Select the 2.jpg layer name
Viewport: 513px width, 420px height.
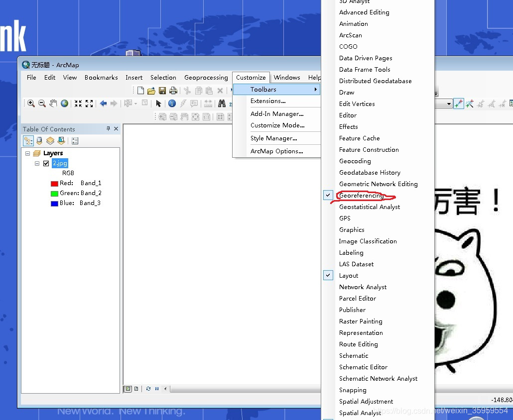[x=60, y=163]
